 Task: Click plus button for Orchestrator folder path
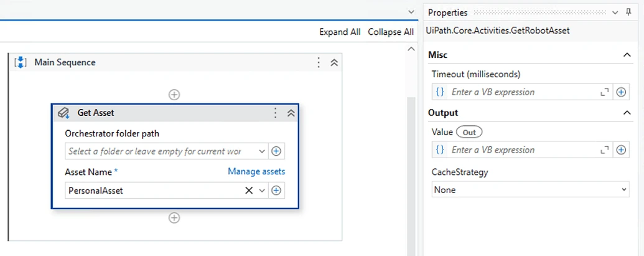point(276,151)
